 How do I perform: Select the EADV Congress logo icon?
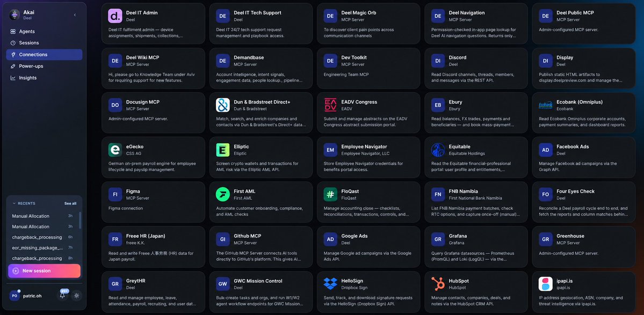(331, 105)
